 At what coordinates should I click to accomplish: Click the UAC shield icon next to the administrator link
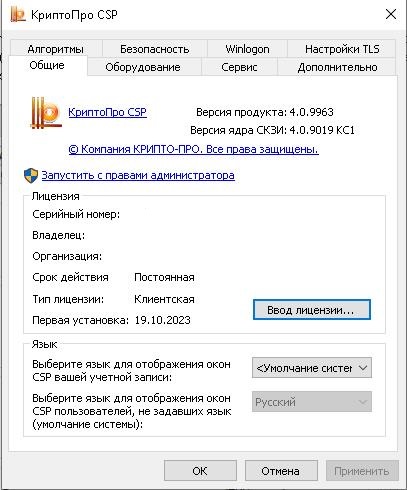(x=31, y=176)
